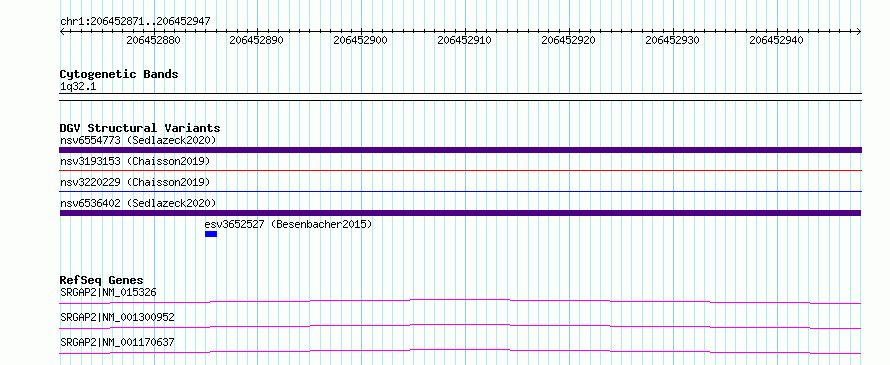This screenshot has width=890, height=365.
Task: Click ruler position 206452900
Action: 360,40
